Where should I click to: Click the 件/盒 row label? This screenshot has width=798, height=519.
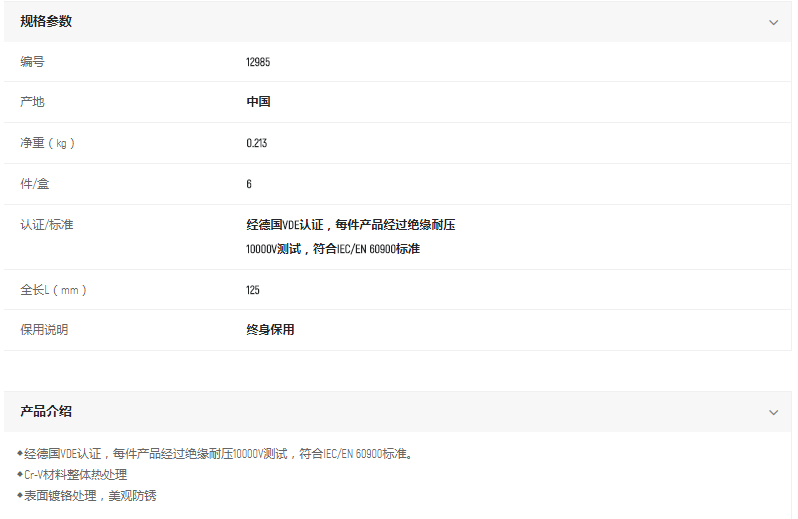35,184
